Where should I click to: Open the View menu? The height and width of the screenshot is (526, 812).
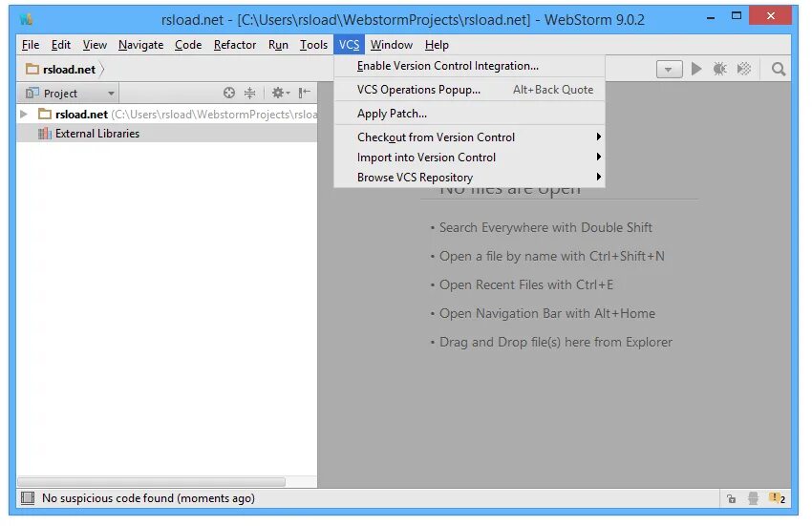coord(95,45)
